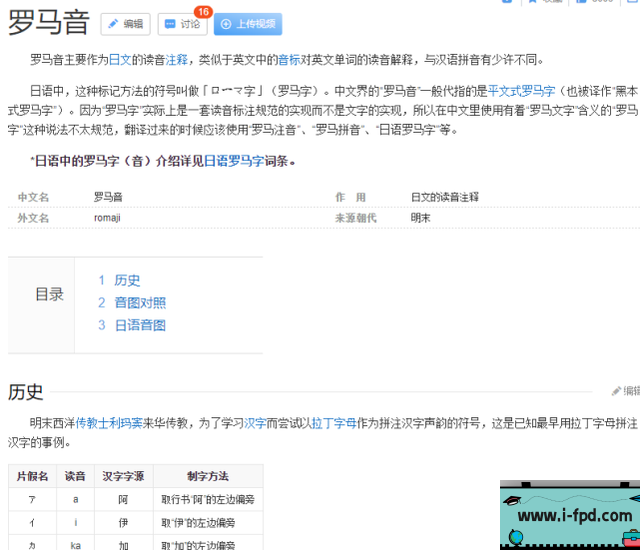This screenshot has width=640, height=550.
Task: Click the 汉字字源 table header
Action: point(123,476)
